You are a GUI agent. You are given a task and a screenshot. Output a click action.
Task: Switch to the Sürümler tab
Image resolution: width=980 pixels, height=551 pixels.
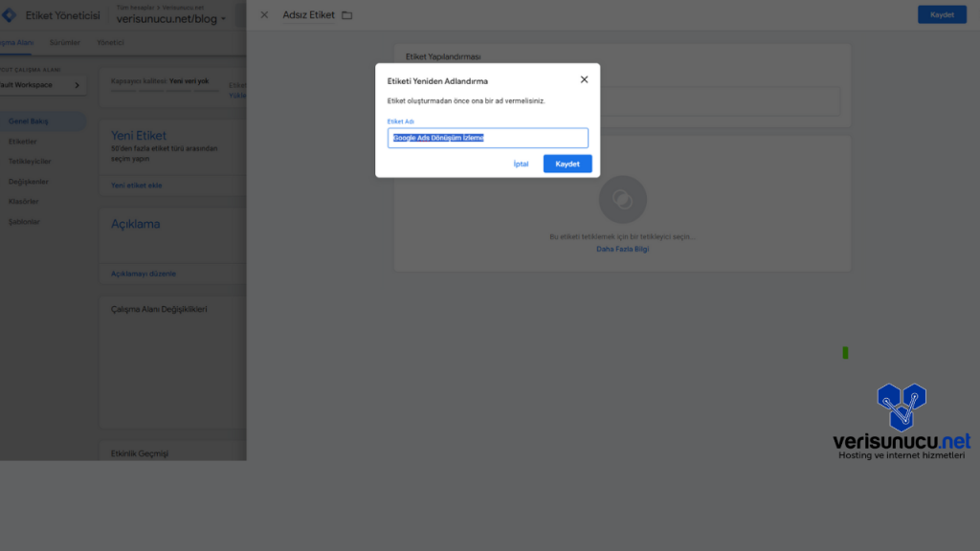tap(65, 42)
